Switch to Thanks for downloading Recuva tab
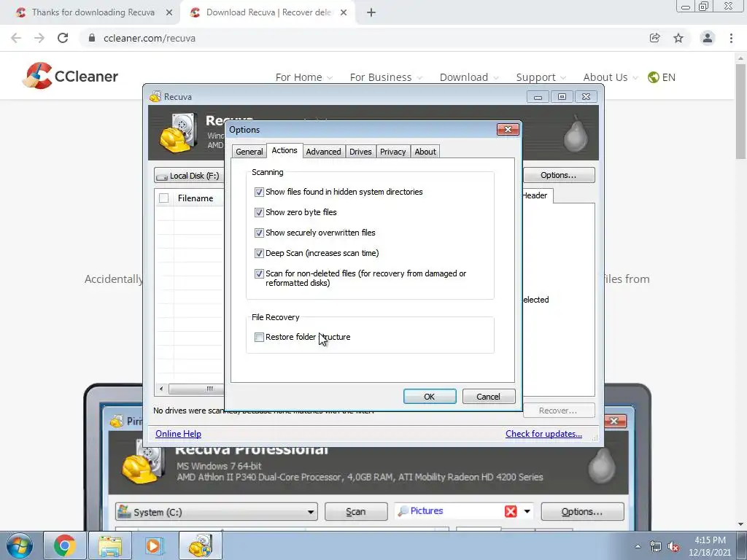747x560 pixels. pyautogui.click(x=93, y=12)
